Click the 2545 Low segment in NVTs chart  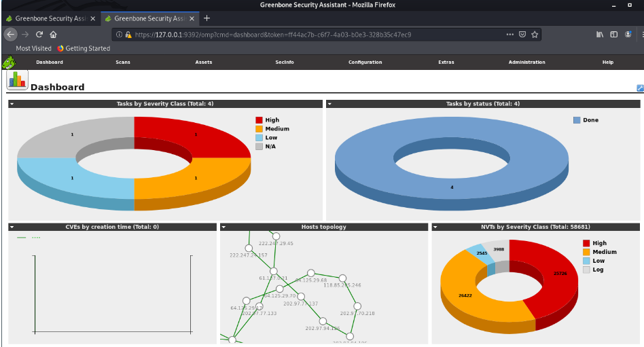[x=482, y=253]
